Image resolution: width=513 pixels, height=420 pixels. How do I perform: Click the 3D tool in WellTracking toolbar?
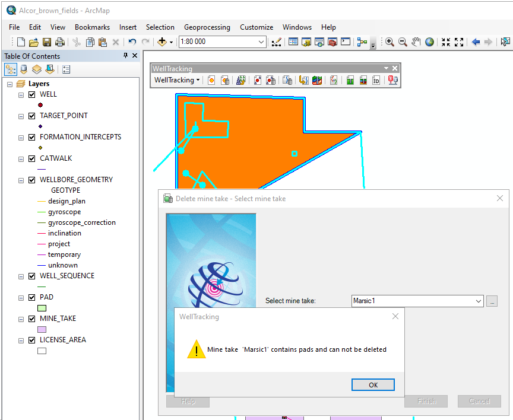(x=376, y=81)
